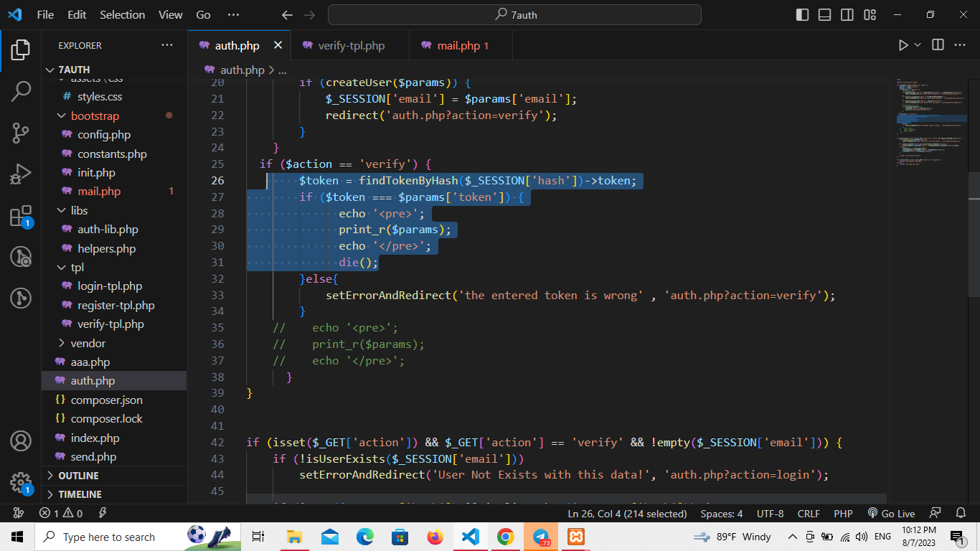Go forward with the right arrow

tap(309, 14)
